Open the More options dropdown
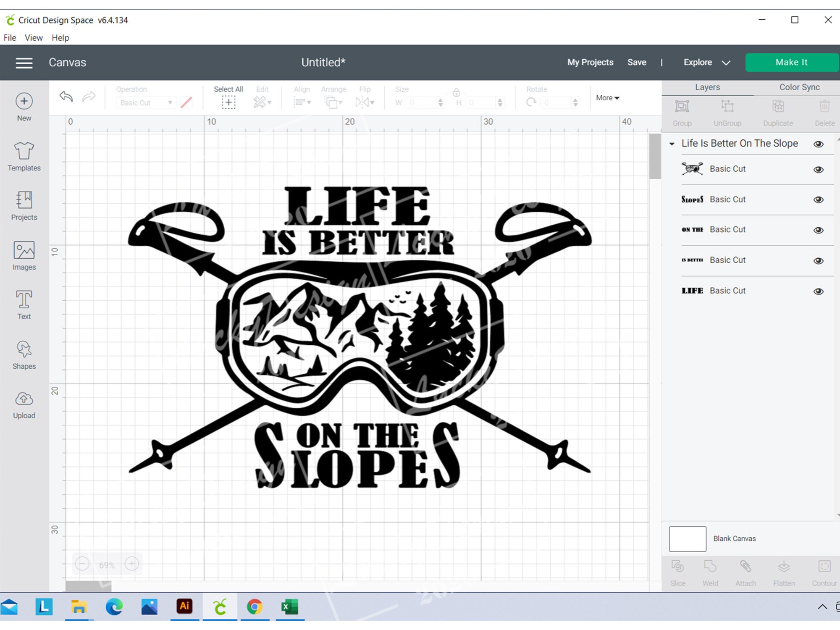 (x=606, y=98)
